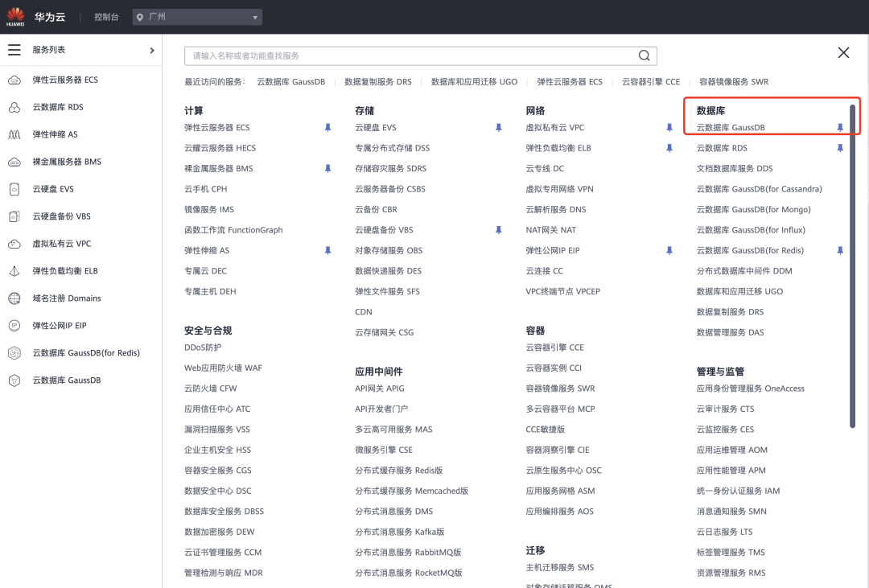Click the GaussDB(for Redis) sidebar icon
The height and width of the screenshot is (588, 869).
point(14,353)
